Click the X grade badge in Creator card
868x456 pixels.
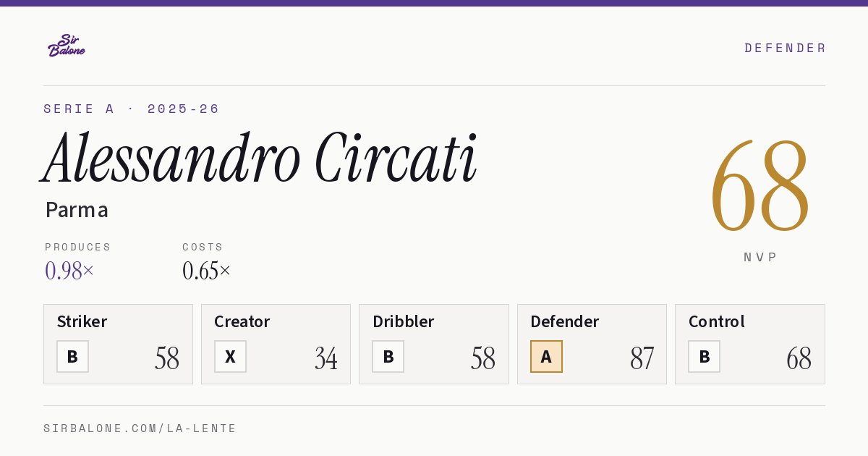coord(230,357)
